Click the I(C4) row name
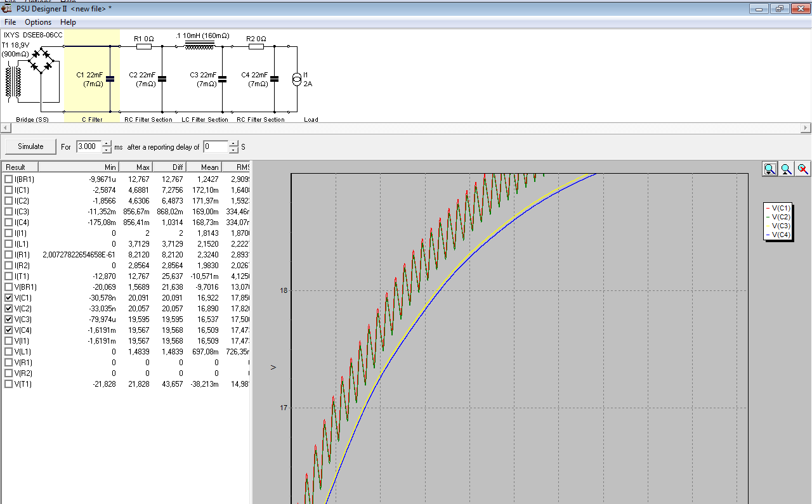 coord(24,223)
